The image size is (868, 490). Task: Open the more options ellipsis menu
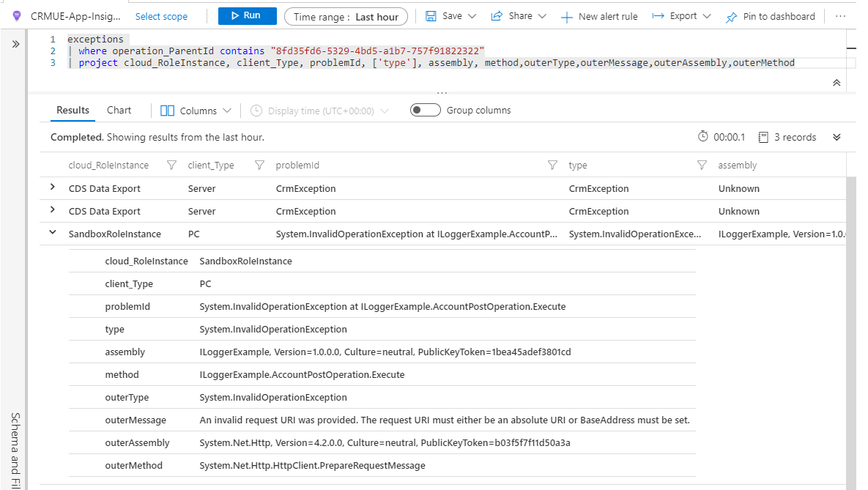point(840,16)
